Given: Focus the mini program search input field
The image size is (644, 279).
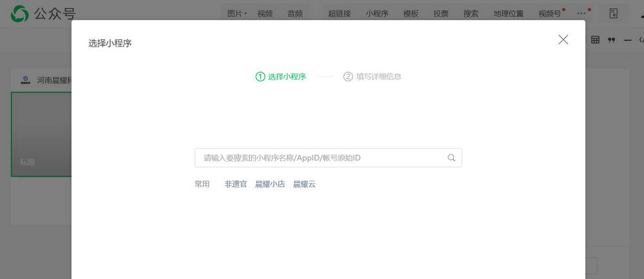Looking at the screenshot, I should pos(328,158).
